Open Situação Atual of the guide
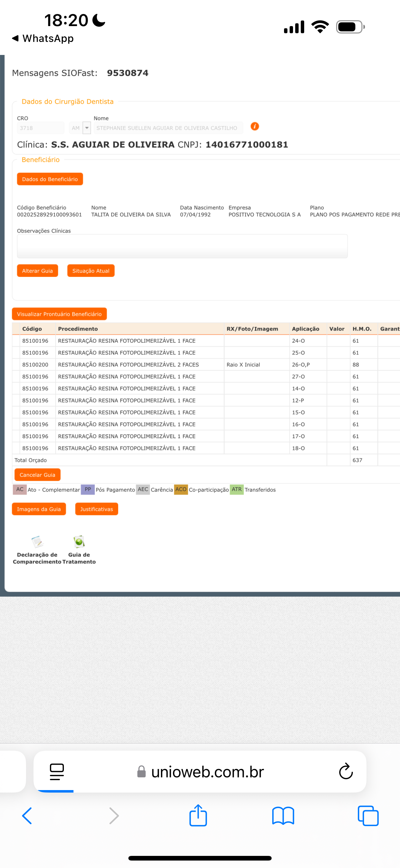The image size is (400, 868). pyautogui.click(x=91, y=271)
